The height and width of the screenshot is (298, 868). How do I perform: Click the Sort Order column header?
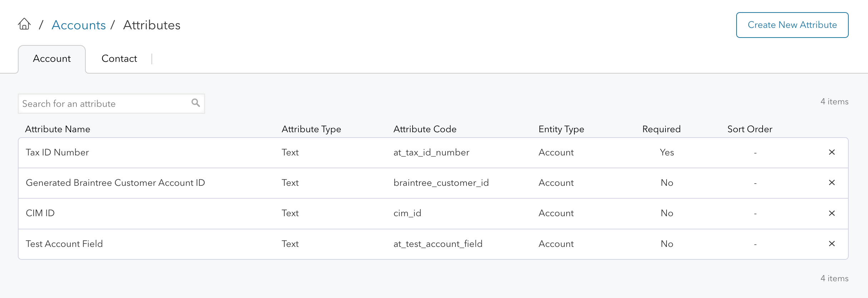750,129
